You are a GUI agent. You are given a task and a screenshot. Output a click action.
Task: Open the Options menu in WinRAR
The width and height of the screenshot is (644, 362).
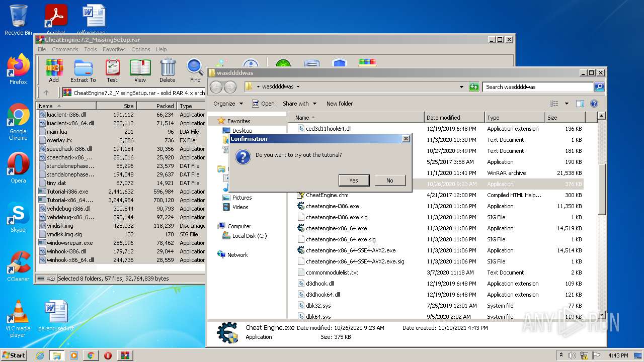[x=141, y=49]
